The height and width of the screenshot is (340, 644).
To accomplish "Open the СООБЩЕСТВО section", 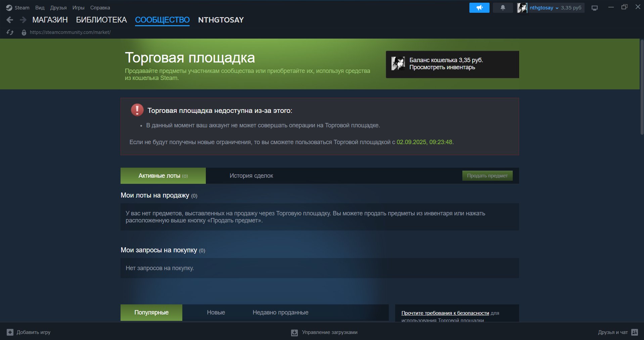I will pos(162,20).
